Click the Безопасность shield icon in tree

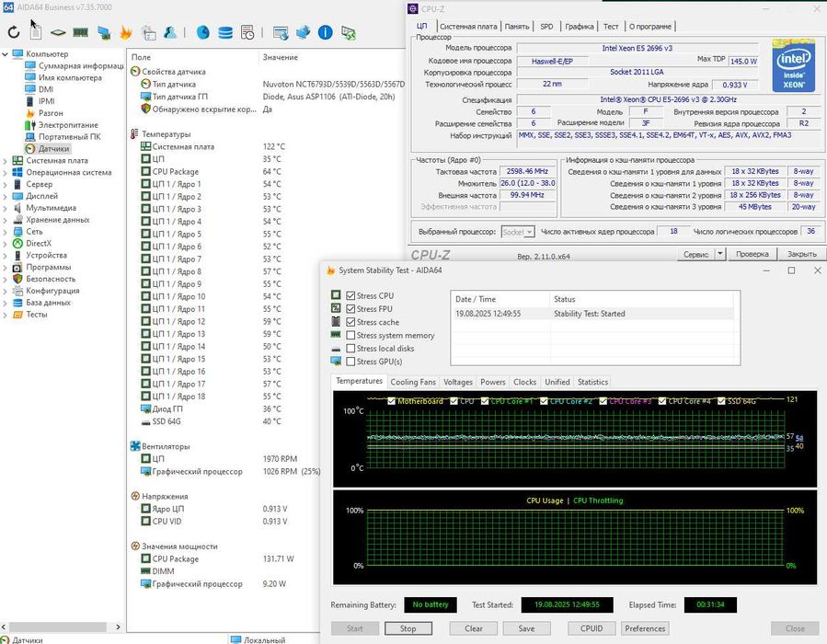(x=17, y=279)
